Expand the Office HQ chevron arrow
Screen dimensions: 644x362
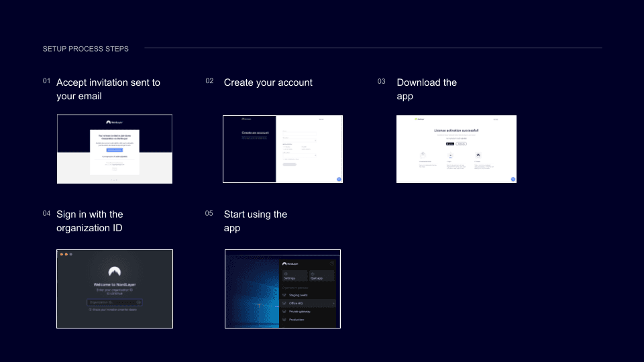[x=333, y=303]
